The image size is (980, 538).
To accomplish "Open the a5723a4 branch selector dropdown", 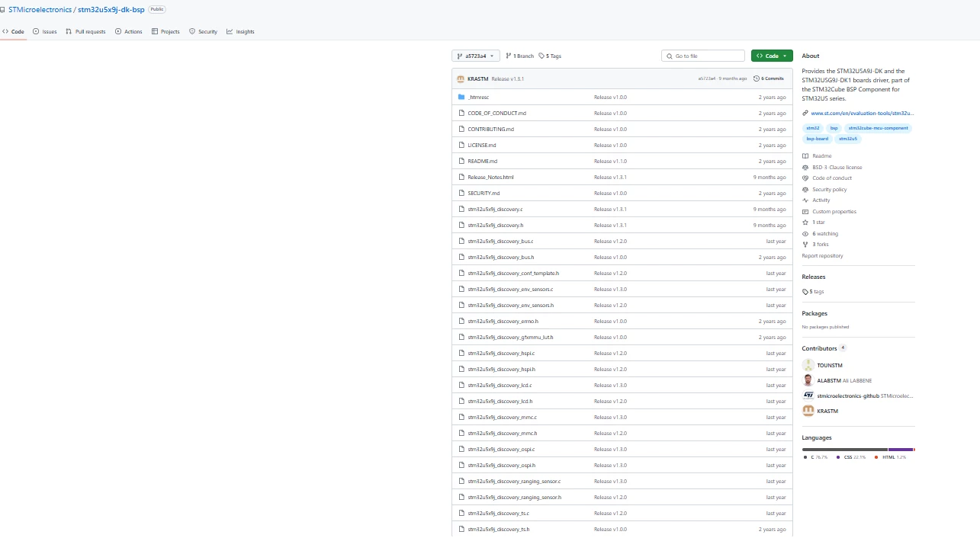I will point(476,56).
